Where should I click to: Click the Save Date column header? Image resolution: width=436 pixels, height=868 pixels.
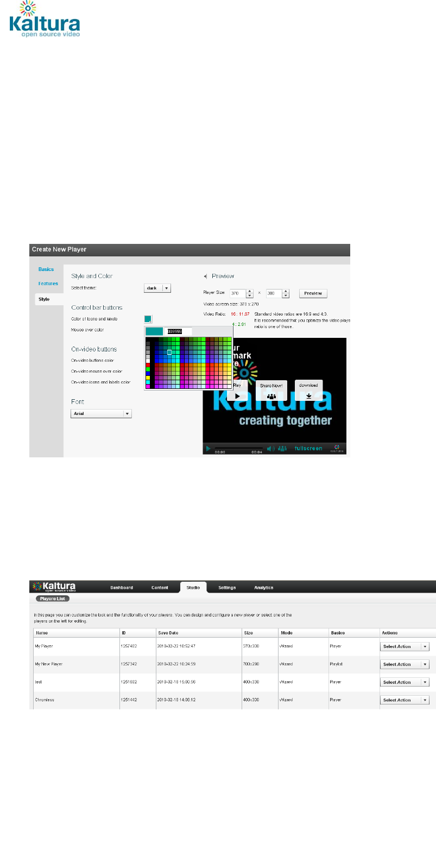click(198, 633)
